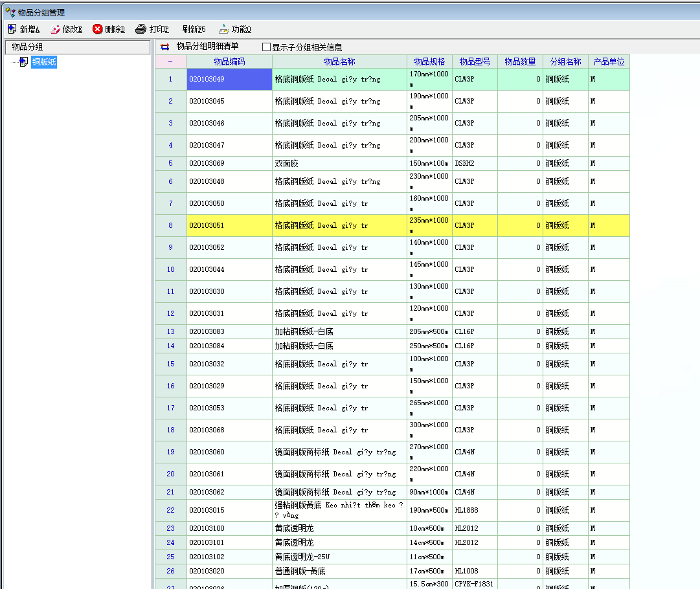Click the app icon in the title bar
The image size is (700, 589).
9,12
